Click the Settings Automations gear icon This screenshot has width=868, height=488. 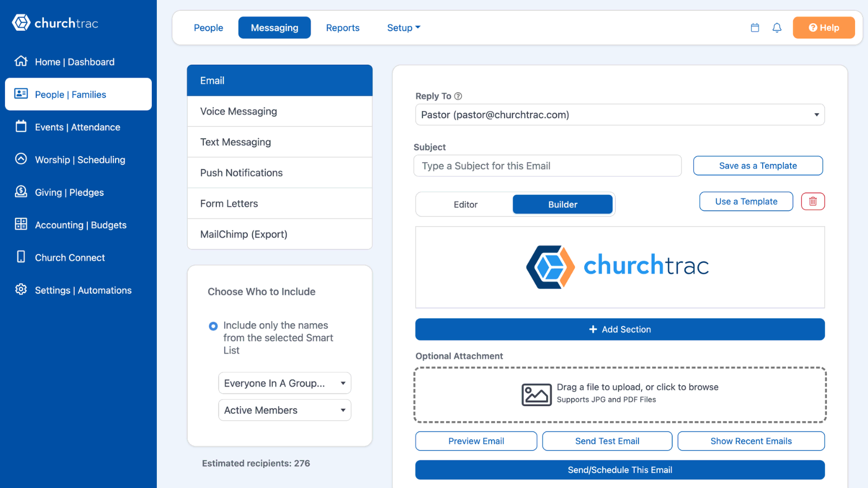point(21,289)
